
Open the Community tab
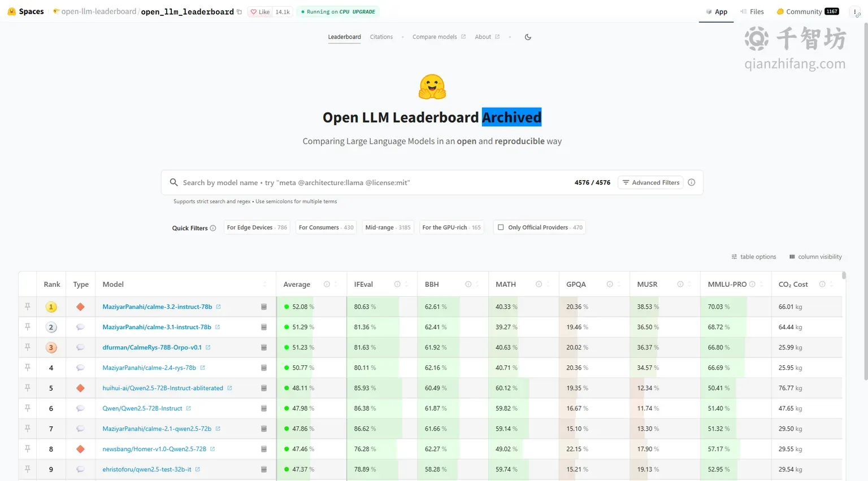point(808,11)
